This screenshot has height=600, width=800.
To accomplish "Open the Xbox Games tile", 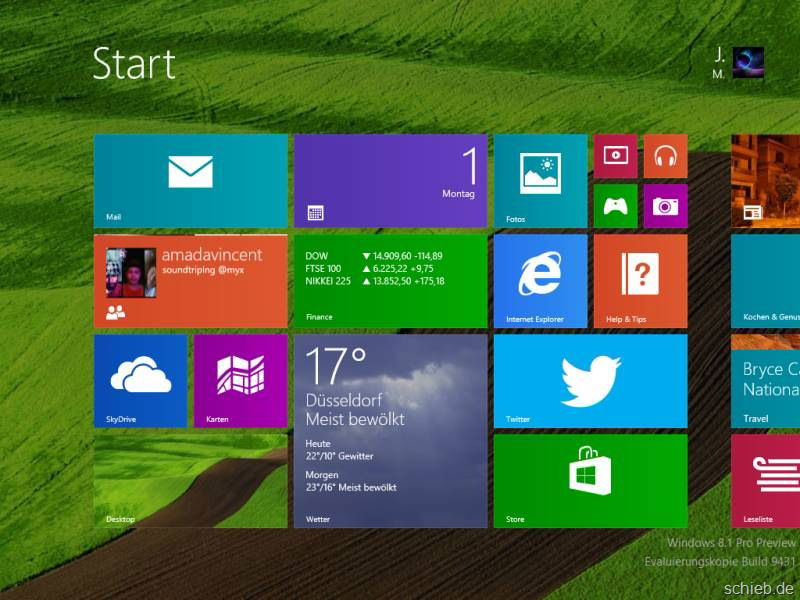I will click(x=615, y=206).
